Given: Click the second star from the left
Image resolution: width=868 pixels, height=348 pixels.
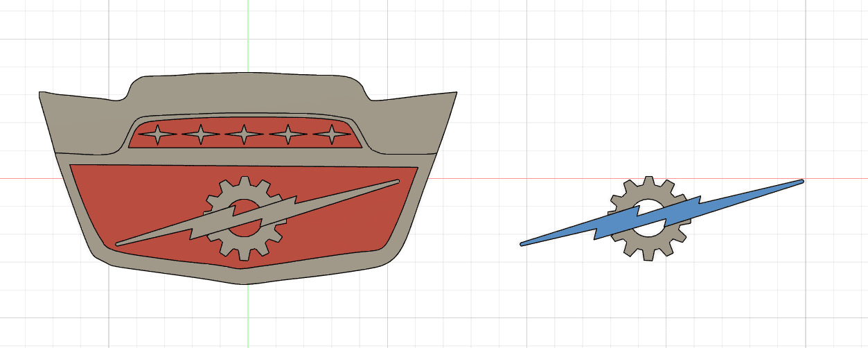Looking at the screenshot, I should [201, 134].
